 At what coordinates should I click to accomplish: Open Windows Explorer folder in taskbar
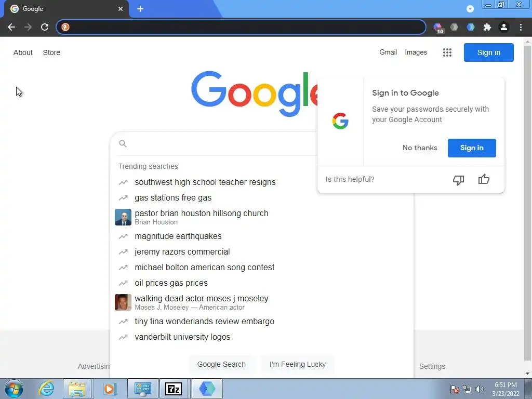point(77,389)
